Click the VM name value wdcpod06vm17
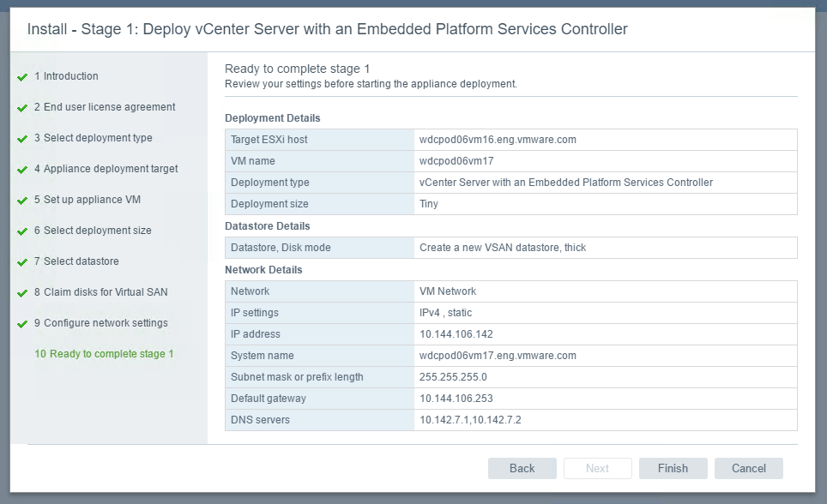The width and height of the screenshot is (827, 504). [456, 161]
